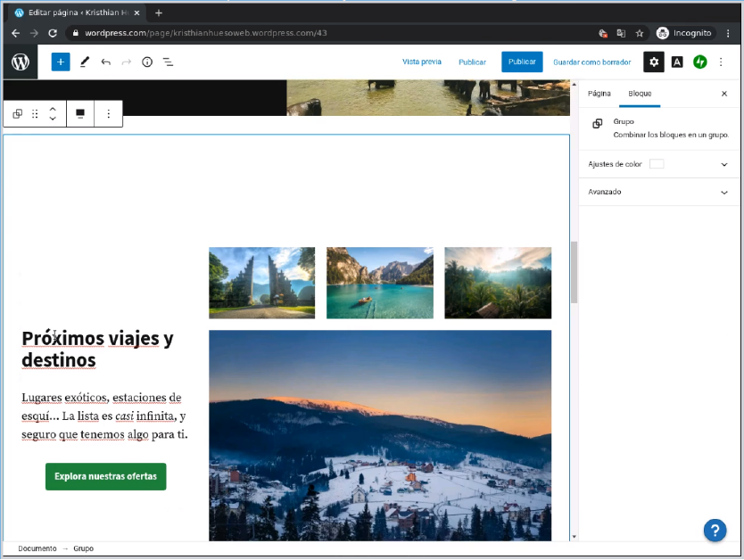Move the block up with arrow
Image resolution: width=744 pixels, height=560 pixels.
pos(53,110)
